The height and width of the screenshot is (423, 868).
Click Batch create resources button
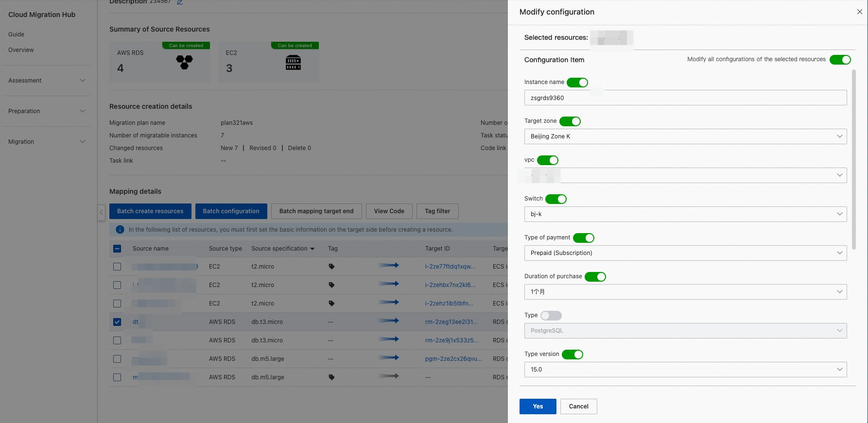click(x=150, y=211)
